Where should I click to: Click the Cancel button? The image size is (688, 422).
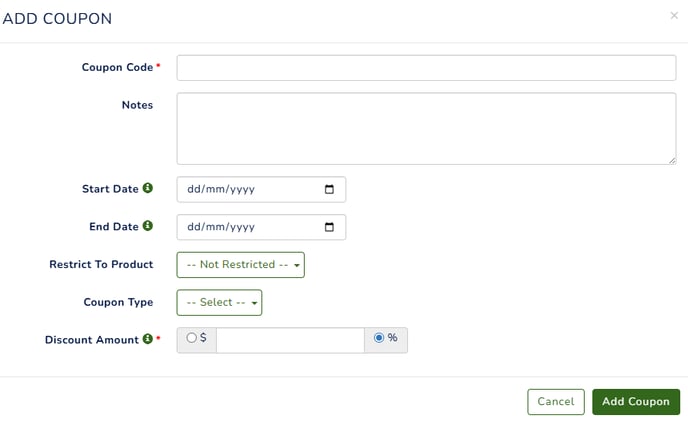556,401
